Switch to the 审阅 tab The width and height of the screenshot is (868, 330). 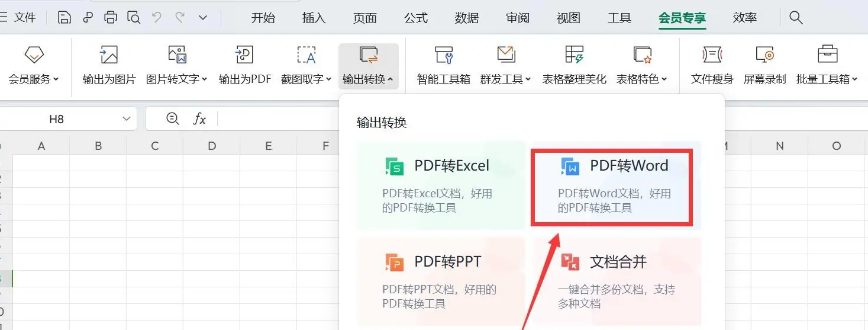coord(518,18)
